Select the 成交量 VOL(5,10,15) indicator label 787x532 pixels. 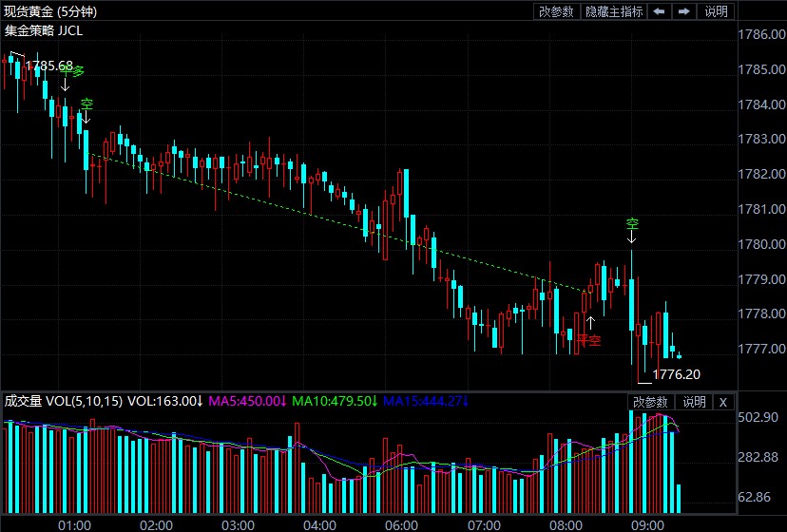pyautogui.click(x=64, y=401)
